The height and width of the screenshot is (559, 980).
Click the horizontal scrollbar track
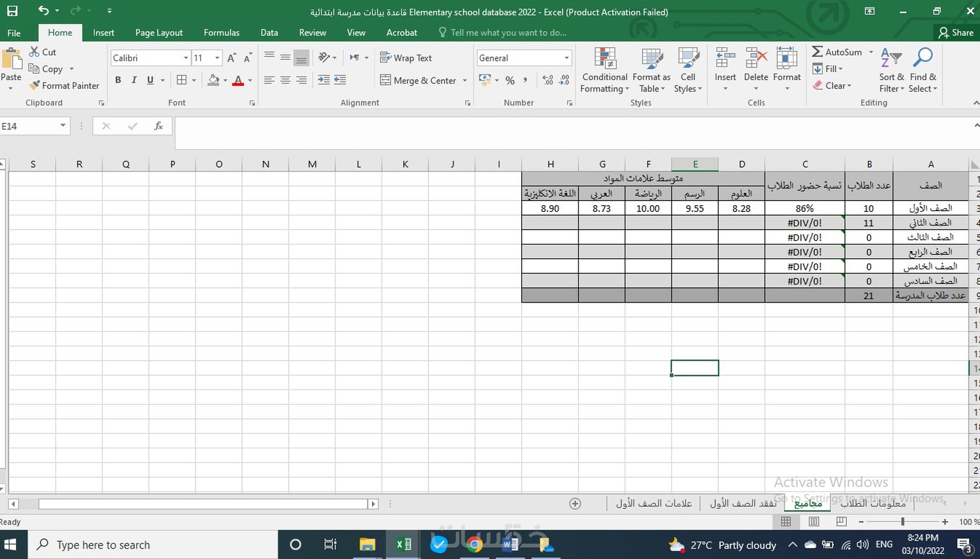pos(203,504)
